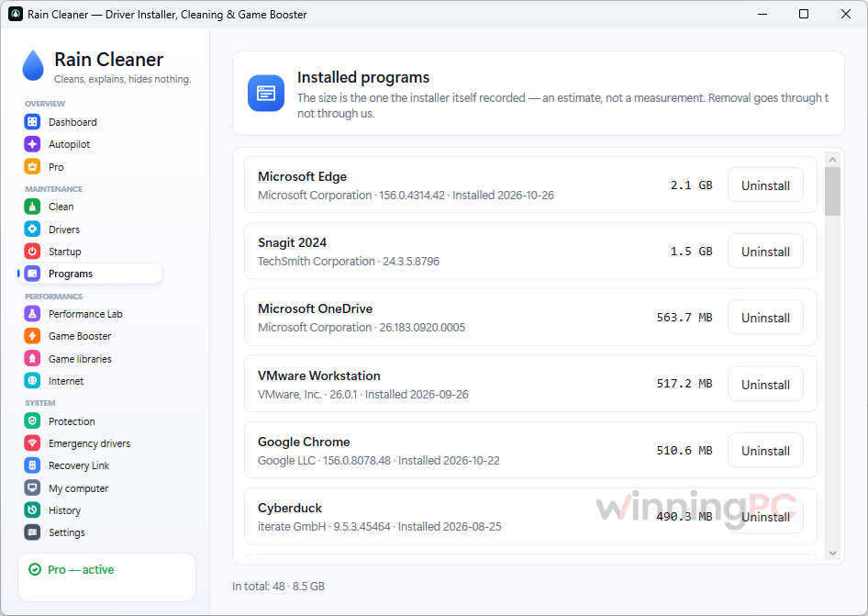Uninstall Microsoft OneDrive
This screenshot has height=616, width=868.
point(765,318)
